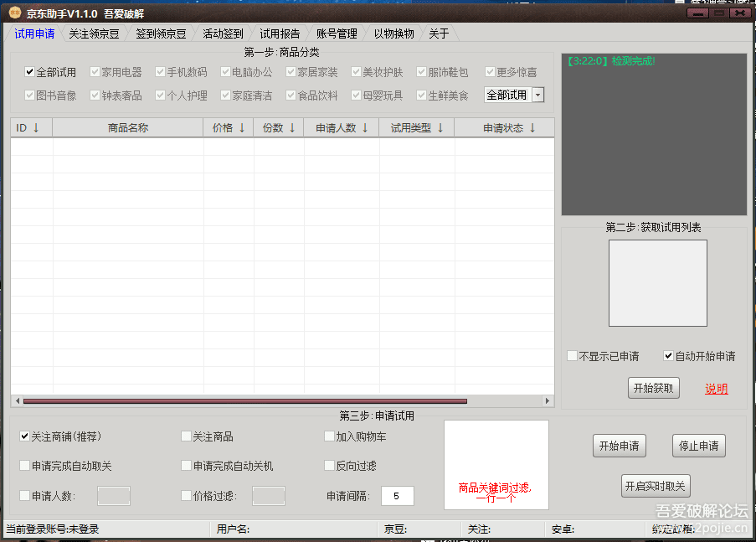The height and width of the screenshot is (542, 756).
Task: Click the 开始获取 button
Action: tap(653, 388)
